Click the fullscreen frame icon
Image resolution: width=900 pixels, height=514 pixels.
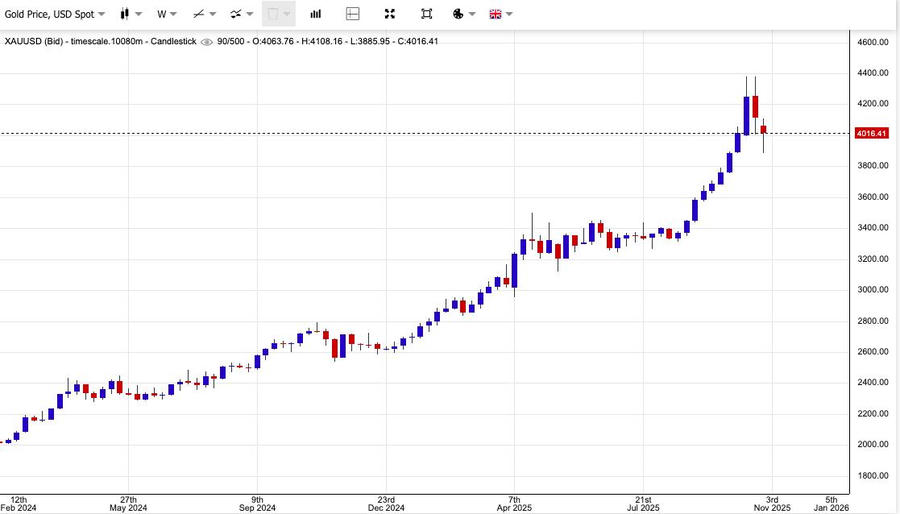427,14
